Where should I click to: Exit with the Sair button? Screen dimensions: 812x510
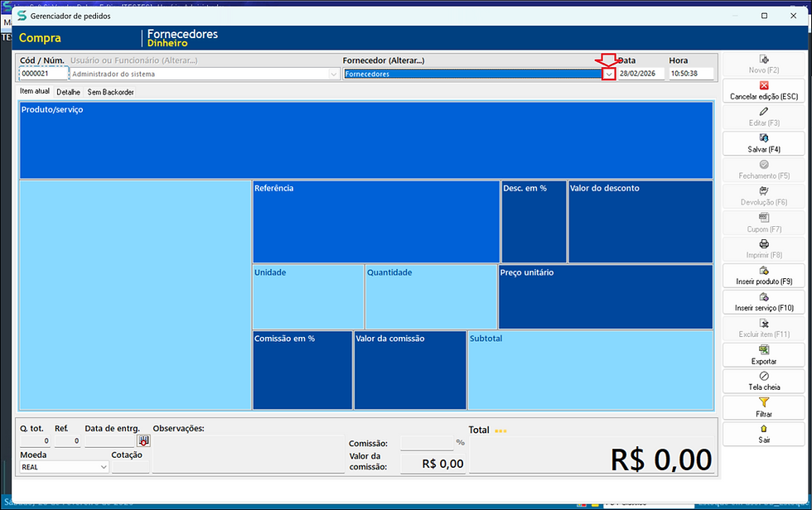point(764,434)
